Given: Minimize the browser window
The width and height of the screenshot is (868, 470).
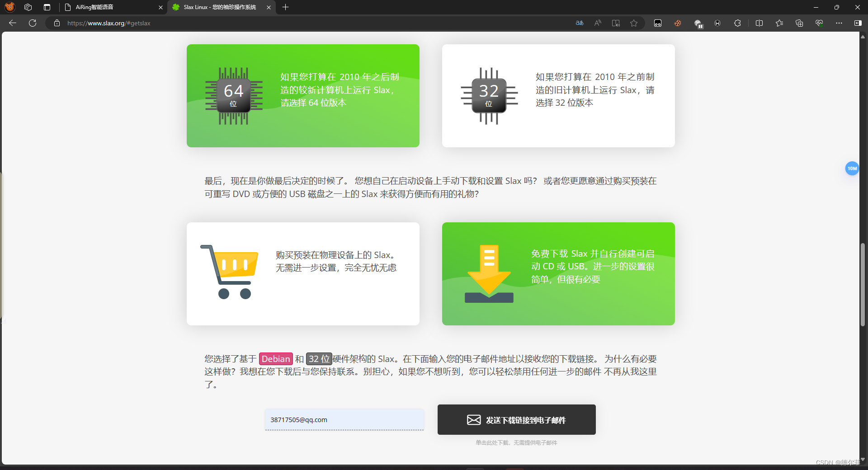Looking at the screenshot, I should (x=816, y=7).
